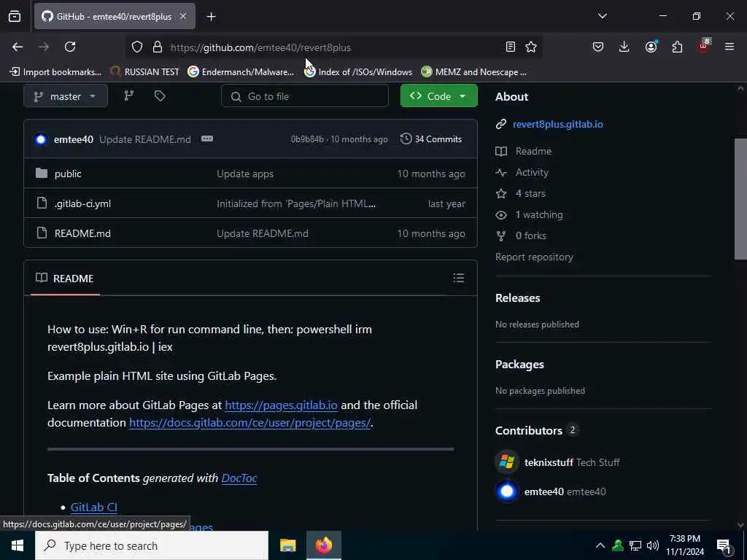View tags via the tag icon
The width and height of the screenshot is (747, 560).
coord(160,96)
